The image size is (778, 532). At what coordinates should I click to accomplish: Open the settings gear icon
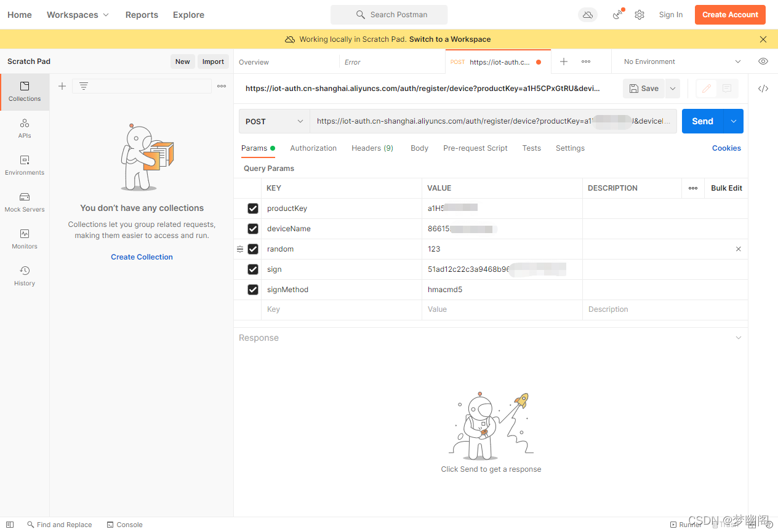640,15
